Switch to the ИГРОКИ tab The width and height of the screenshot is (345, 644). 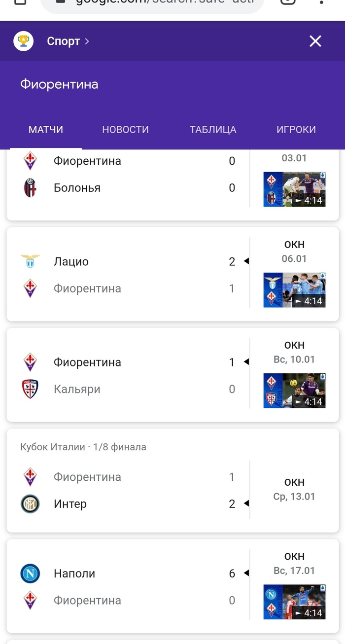[296, 129]
